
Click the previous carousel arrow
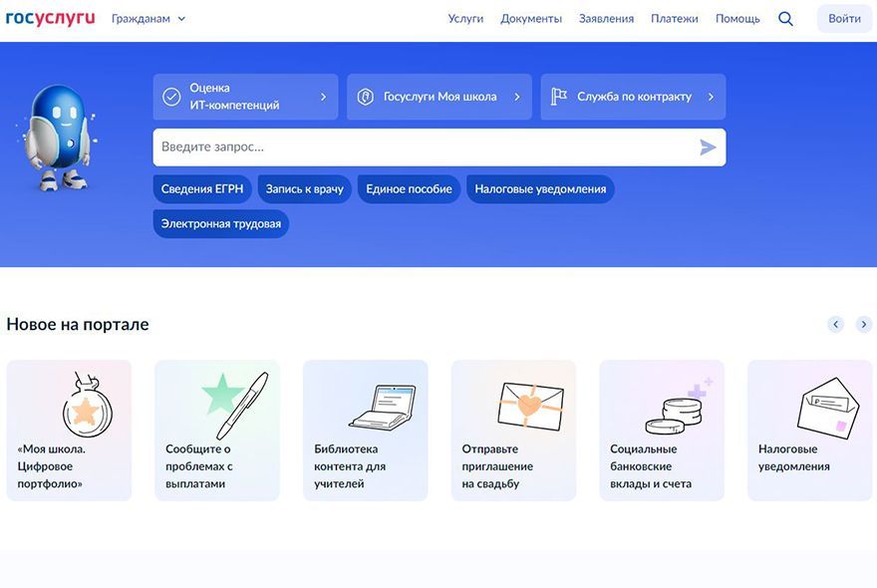click(x=836, y=324)
